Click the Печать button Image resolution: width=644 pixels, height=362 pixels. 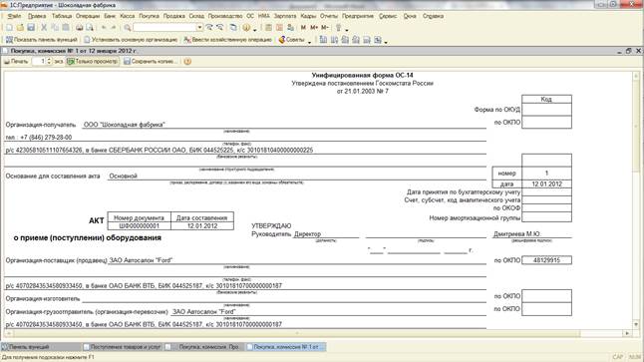[x=16, y=62]
